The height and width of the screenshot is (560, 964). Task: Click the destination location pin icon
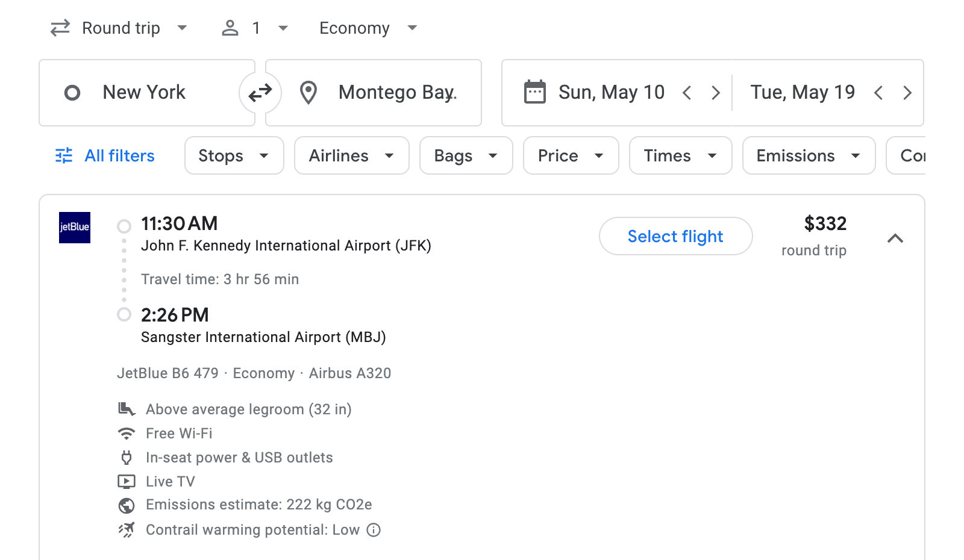(x=309, y=92)
